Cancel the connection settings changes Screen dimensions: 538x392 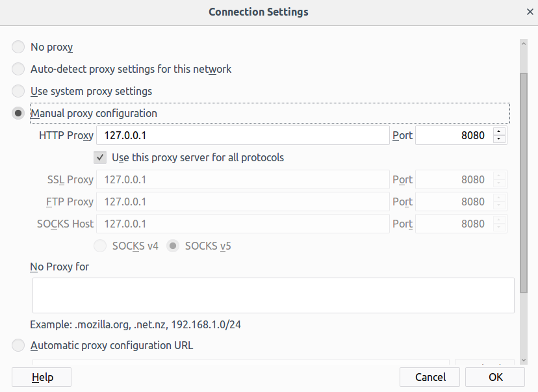429,377
